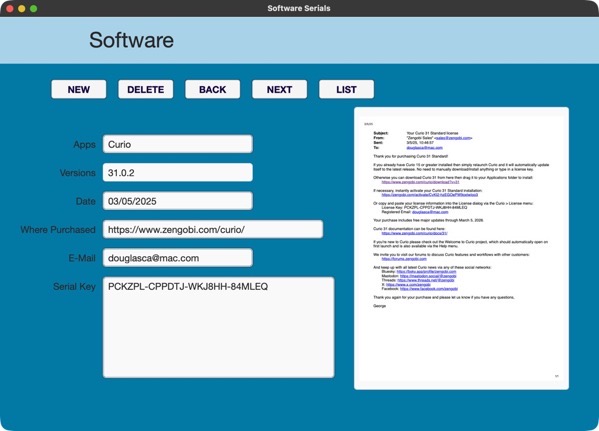Image resolution: width=599 pixels, height=431 pixels.
Task: Minimize the Software Serials window
Action: click(x=22, y=8)
